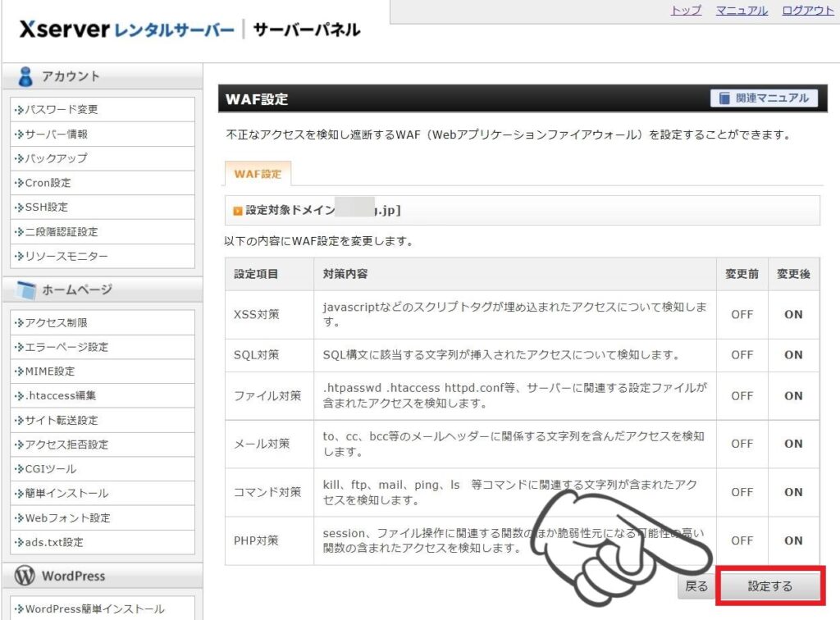Go to SSH設定 in account menu
Viewport: 840px width, 620px height.
pos(46,207)
